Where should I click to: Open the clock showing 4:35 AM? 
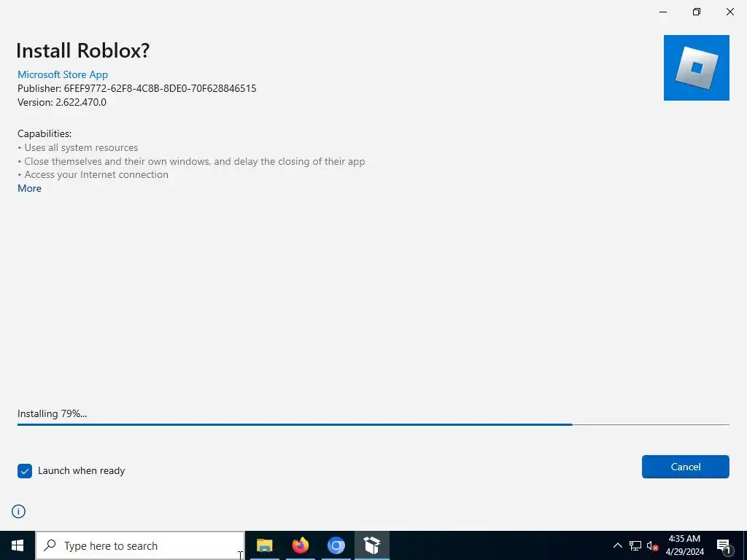[684, 545]
